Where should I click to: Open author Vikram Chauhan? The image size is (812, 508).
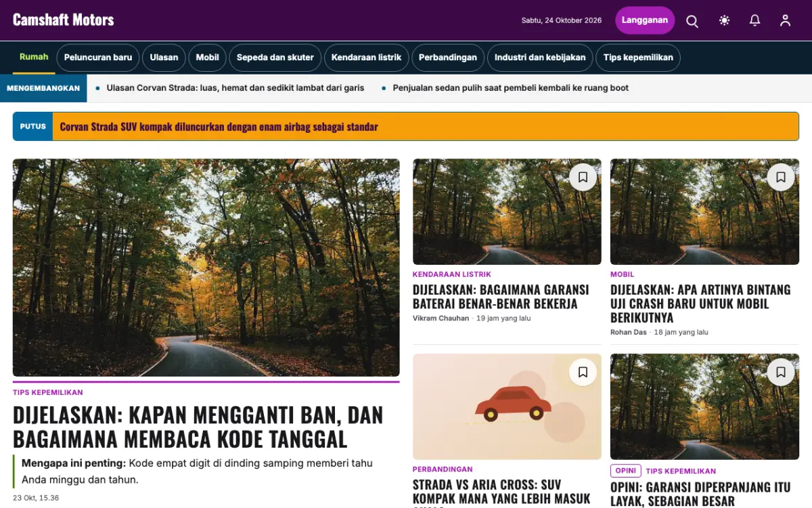click(441, 318)
